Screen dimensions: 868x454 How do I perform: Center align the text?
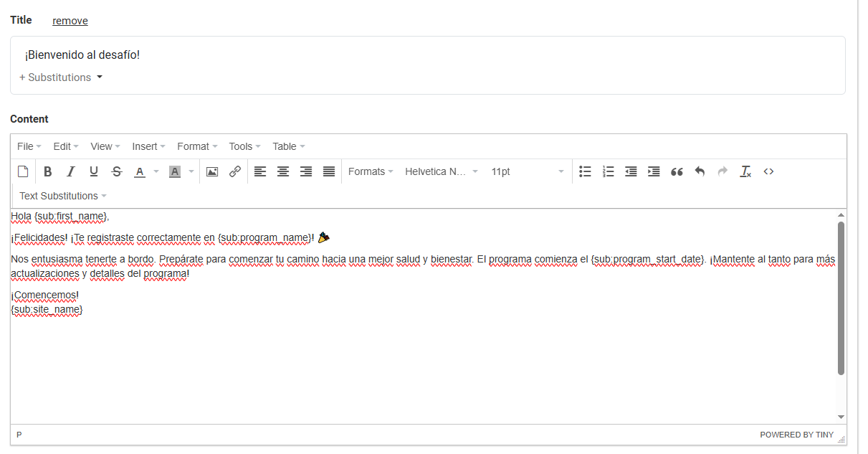click(283, 171)
